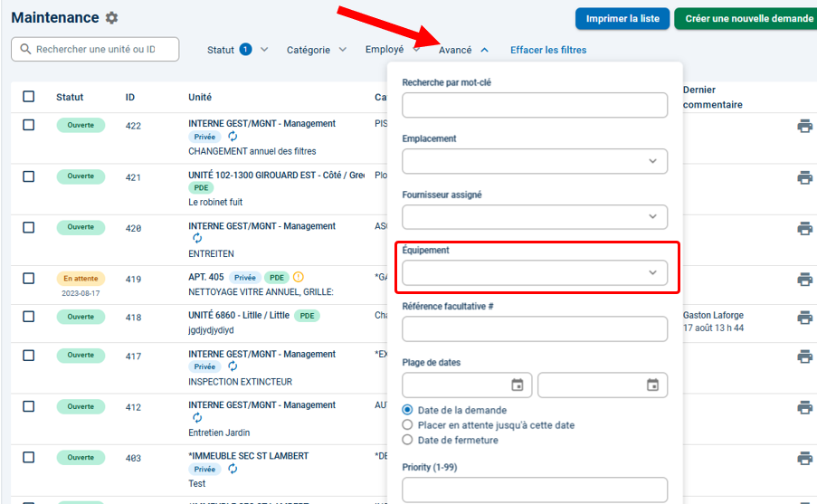
Task: Check the box for request 403
Action: 29,458
